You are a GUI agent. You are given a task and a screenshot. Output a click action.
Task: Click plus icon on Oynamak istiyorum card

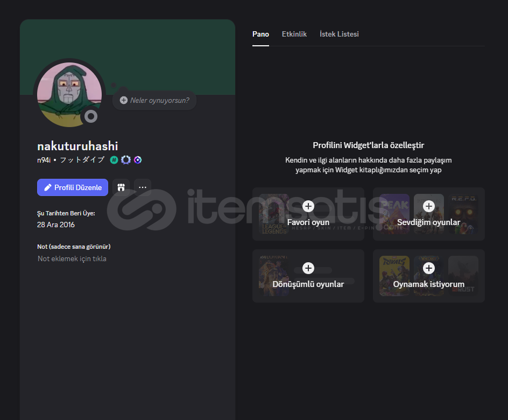coord(428,268)
